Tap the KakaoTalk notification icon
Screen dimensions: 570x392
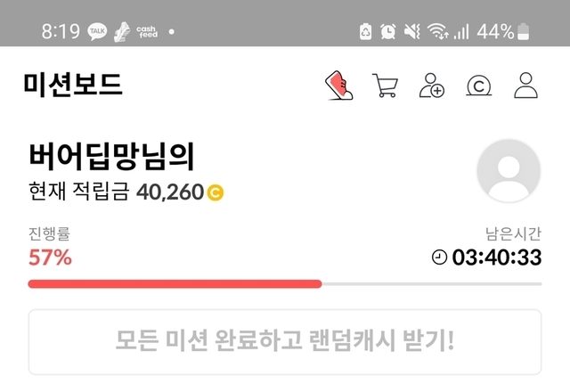tap(97, 31)
